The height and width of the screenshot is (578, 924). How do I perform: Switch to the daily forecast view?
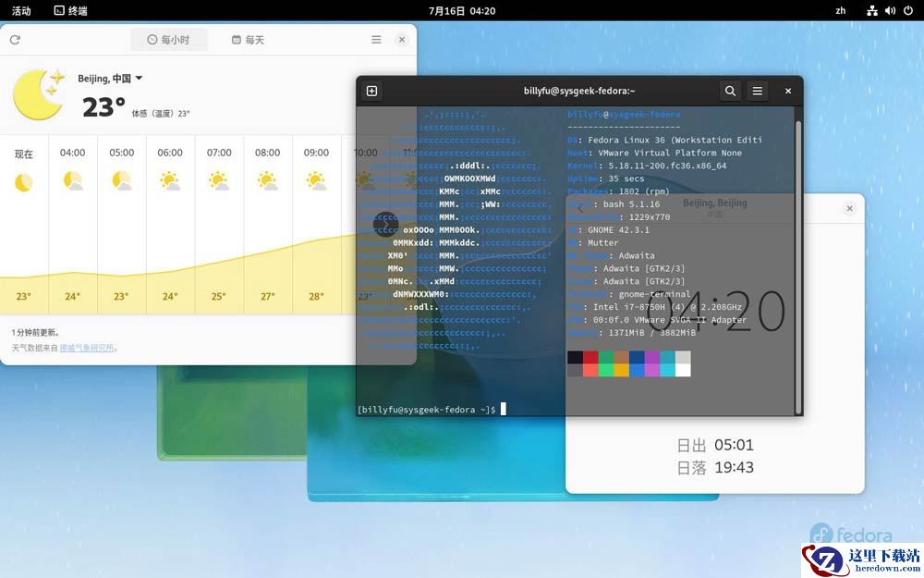[248, 40]
